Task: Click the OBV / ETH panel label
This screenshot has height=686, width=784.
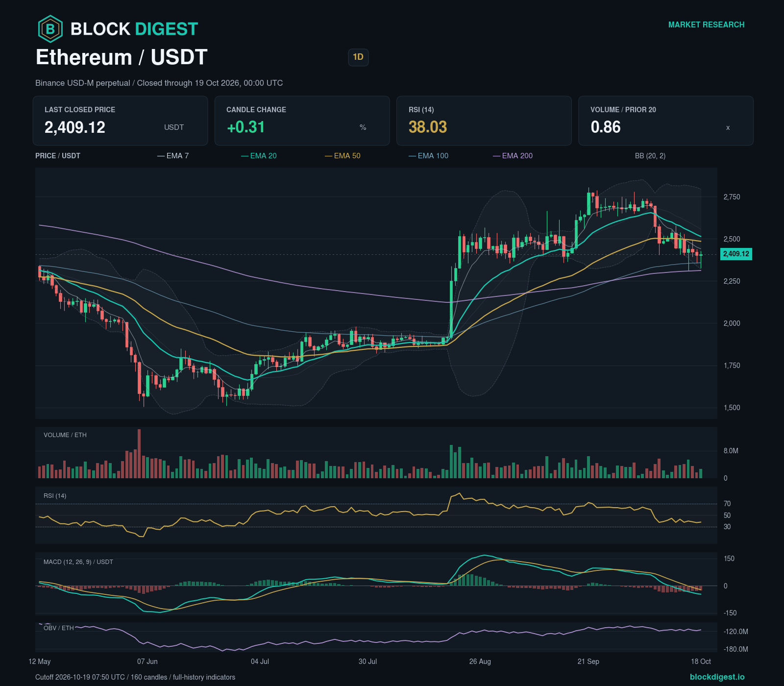Action: click(59, 628)
